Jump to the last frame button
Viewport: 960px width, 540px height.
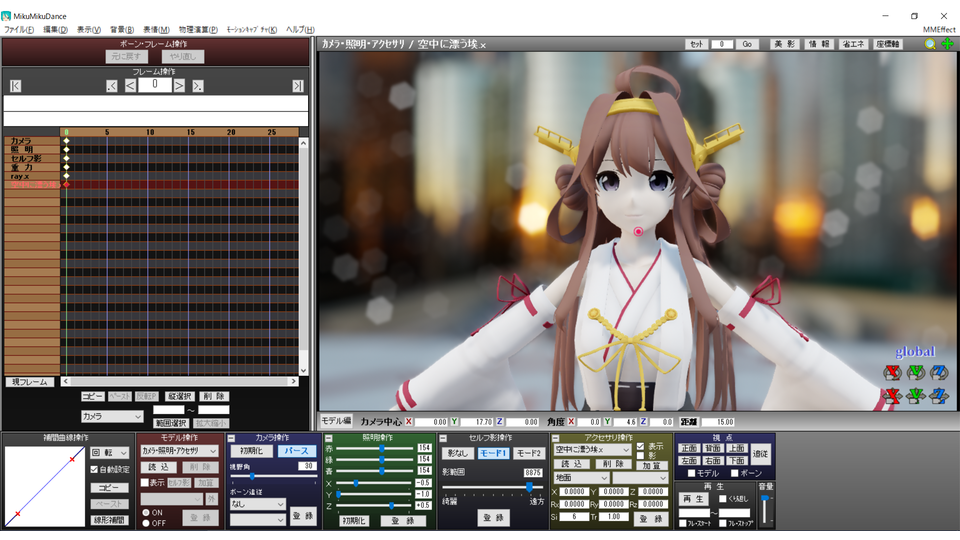298,86
